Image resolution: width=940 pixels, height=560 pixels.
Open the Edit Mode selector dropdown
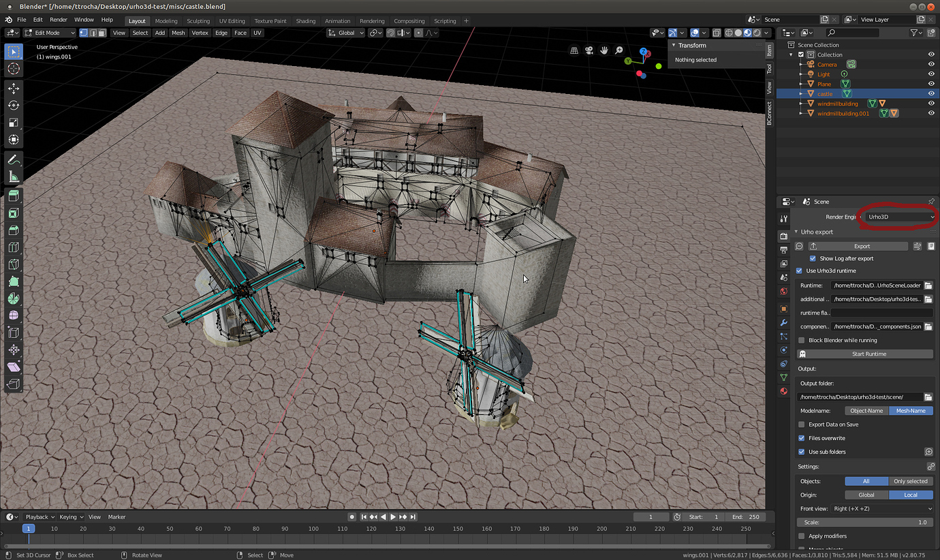pos(49,33)
